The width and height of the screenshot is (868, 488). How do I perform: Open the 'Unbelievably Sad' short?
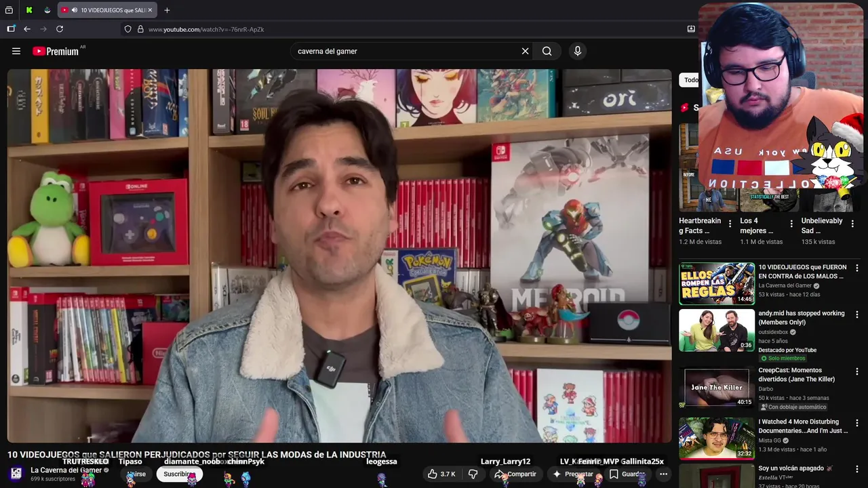click(x=822, y=226)
